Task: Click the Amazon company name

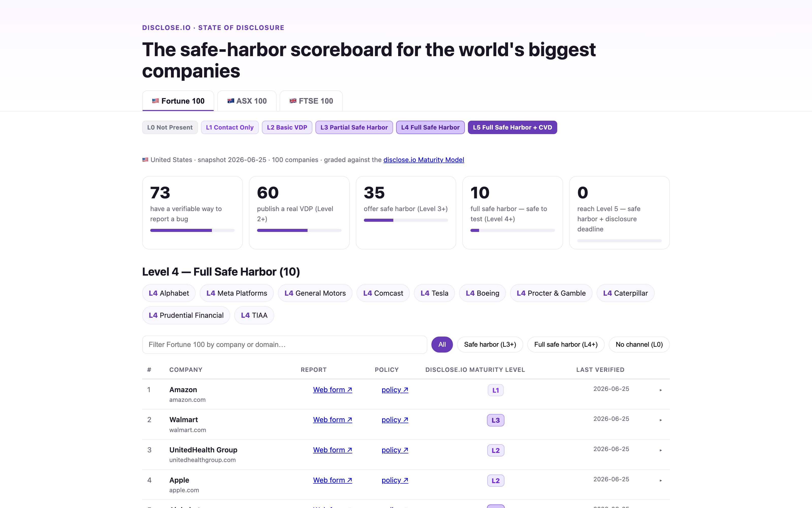Action: coord(183,390)
